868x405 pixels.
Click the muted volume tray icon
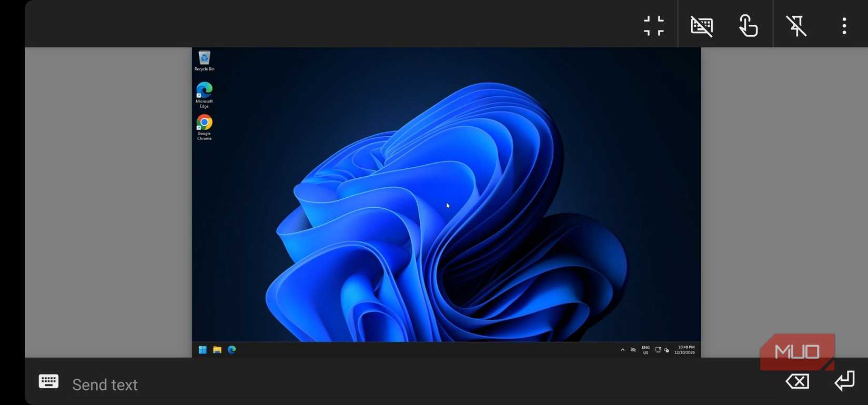667,350
